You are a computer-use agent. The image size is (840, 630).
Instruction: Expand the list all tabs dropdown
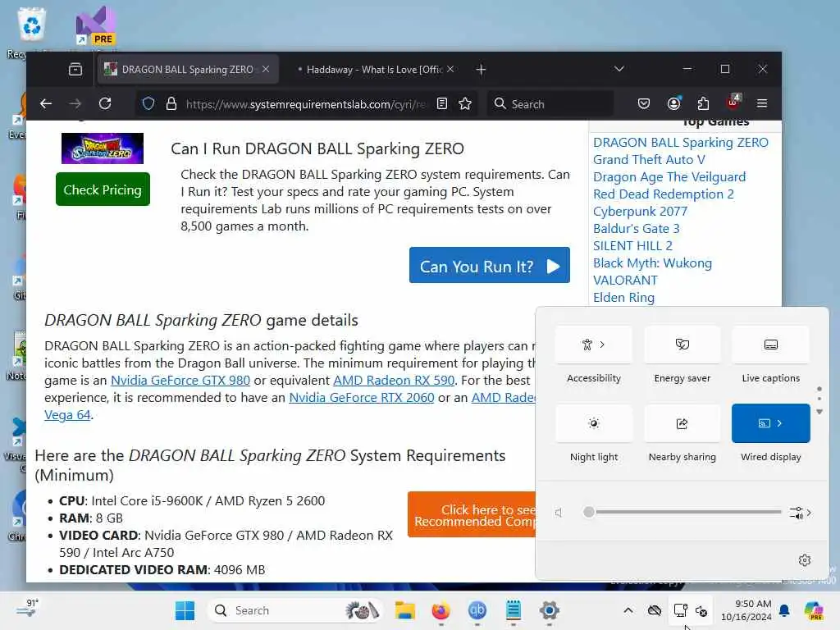pyautogui.click(x=619, y=69)
